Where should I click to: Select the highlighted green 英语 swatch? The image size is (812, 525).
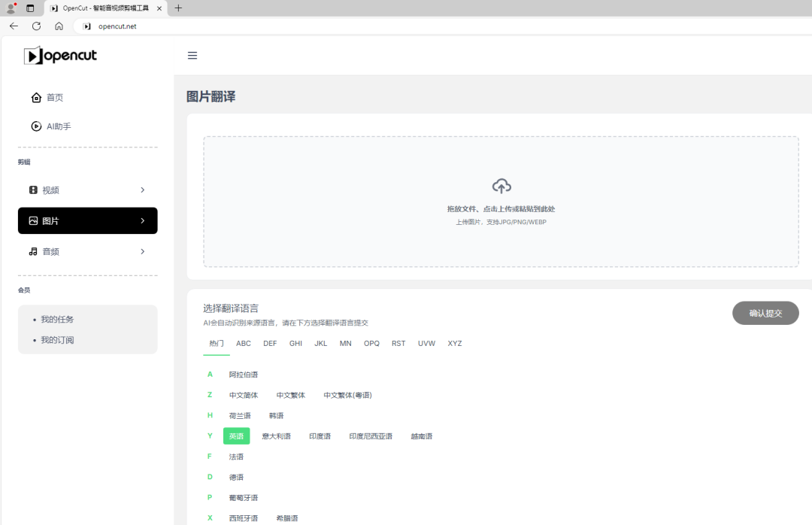point(236,435)
